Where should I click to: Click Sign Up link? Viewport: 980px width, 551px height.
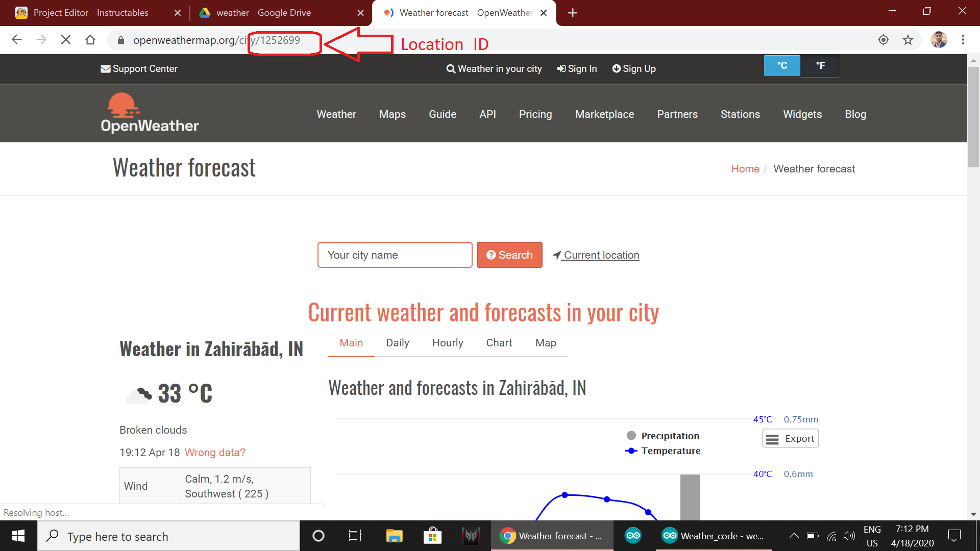634,69
